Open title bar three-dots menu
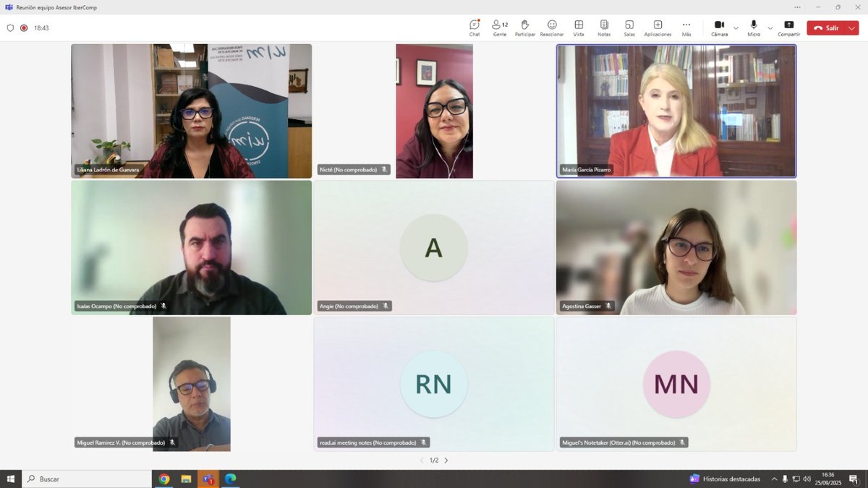Viewport: 868px width, 488px height. 798,7
